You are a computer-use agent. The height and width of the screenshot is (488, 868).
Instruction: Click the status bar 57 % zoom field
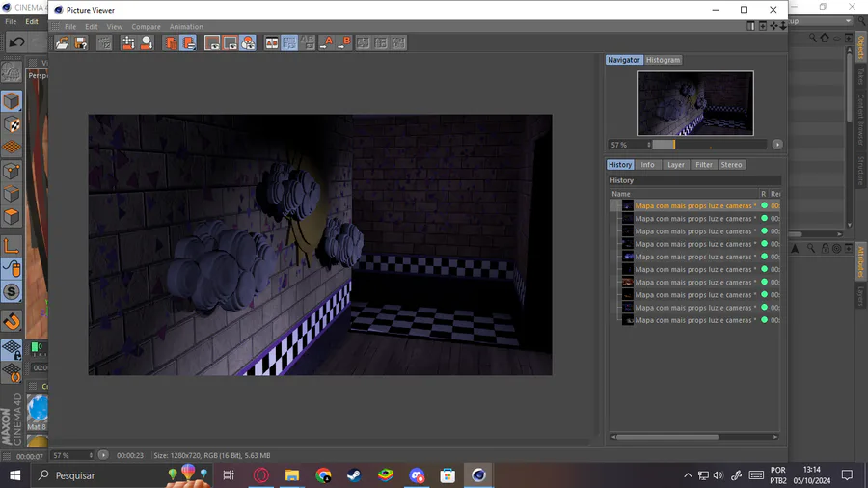coord(72,455)
